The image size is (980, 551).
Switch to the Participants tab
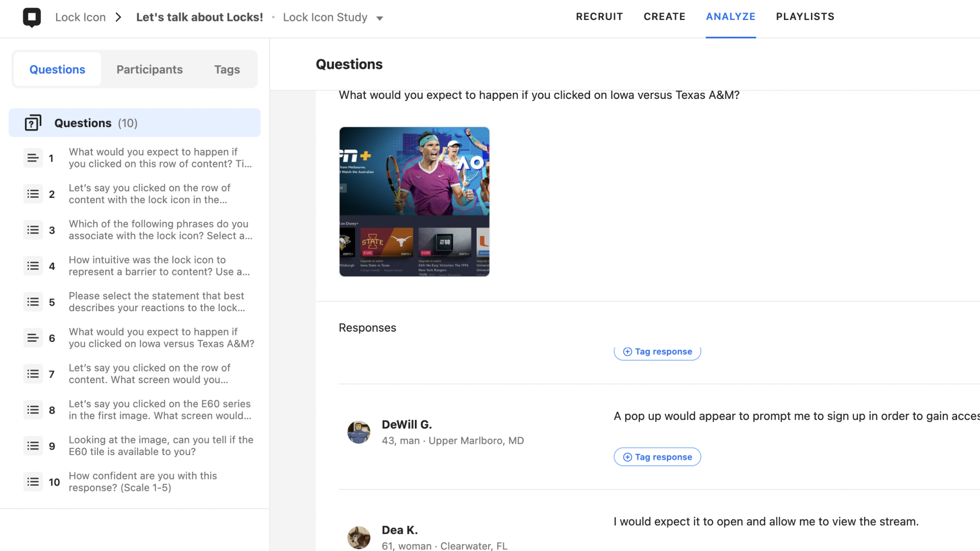click(150, 69)
